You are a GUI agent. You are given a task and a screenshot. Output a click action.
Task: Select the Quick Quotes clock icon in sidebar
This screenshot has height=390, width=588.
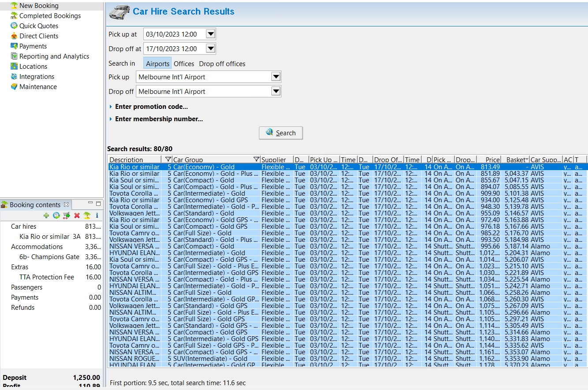pyautogui.click(x=14, y=26)
